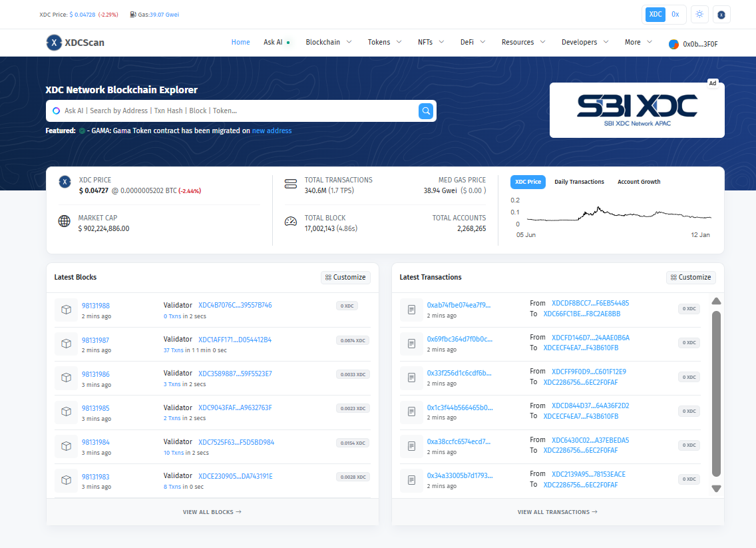Click the gas pump icon
The height and width of the screenshot is (548, 756).
coord(132,15)
